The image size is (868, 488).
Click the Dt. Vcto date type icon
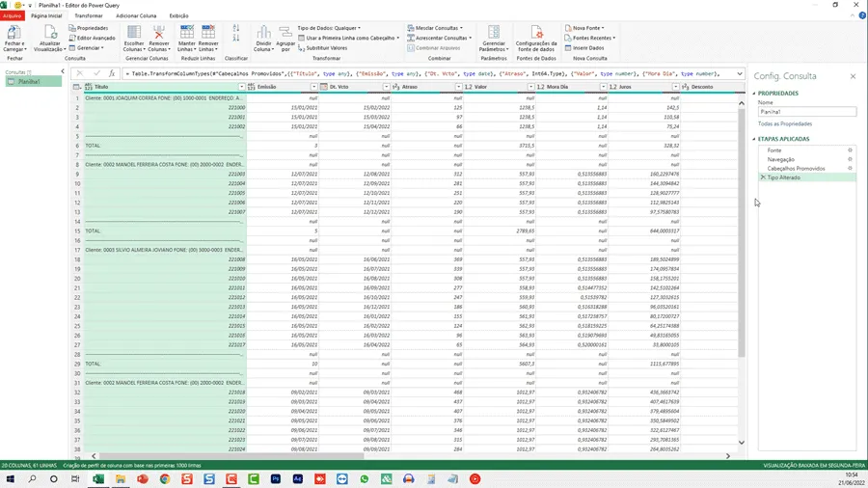click(x=323, y=87)
